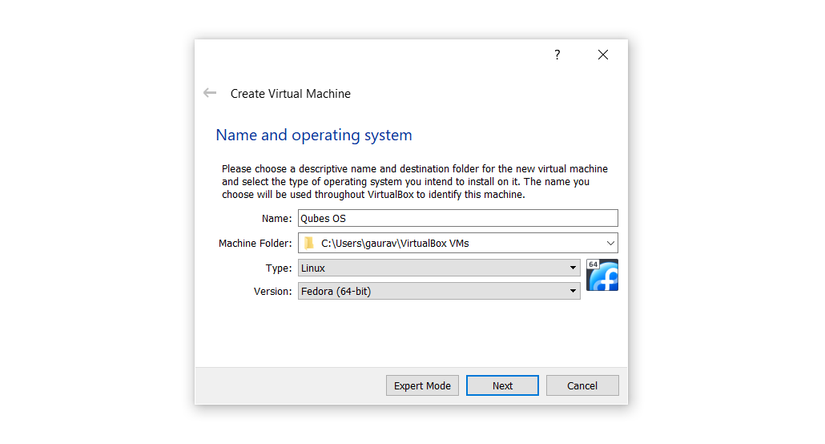Viewport: 825px width, 444px height.
Task: Click the Fedora 64-bit OS logo icon
Action: (x=602, y=275)
